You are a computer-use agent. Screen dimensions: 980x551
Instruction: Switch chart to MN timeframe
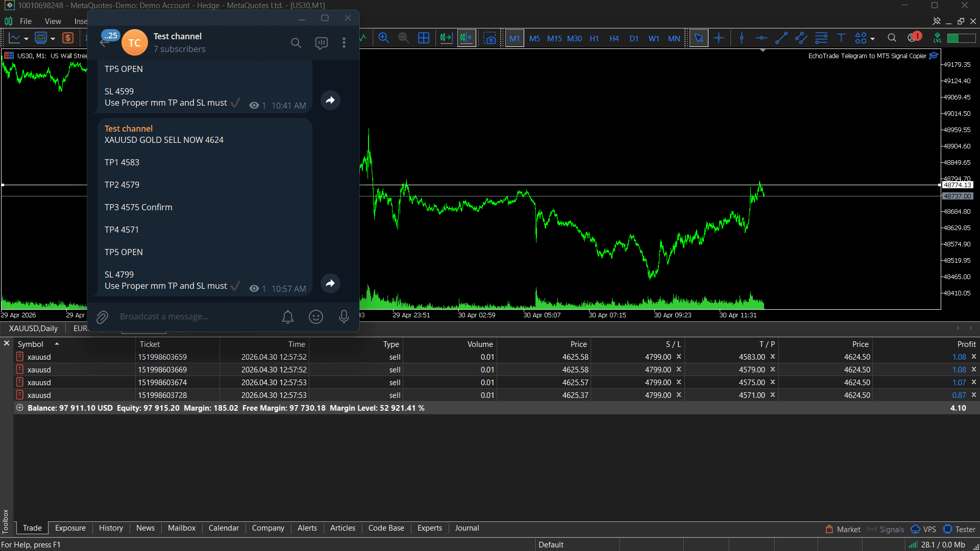click(x=674, y=39)
